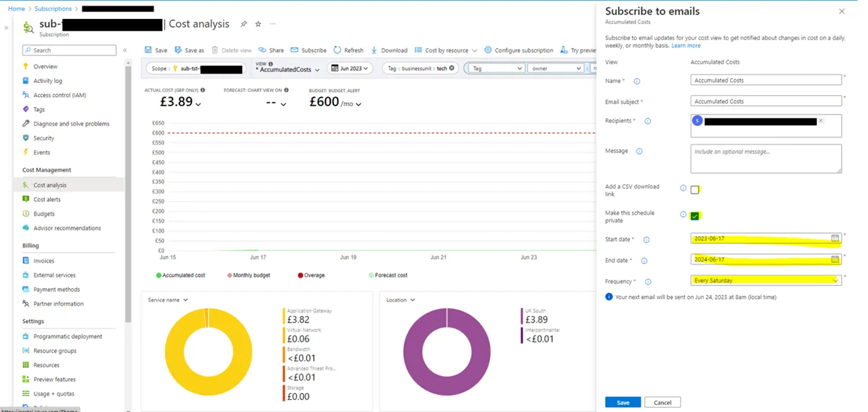Click the purple Location donut chart
Image resolution: width=868 pixels, height=412 pixels.
click(x=446, y=352)
